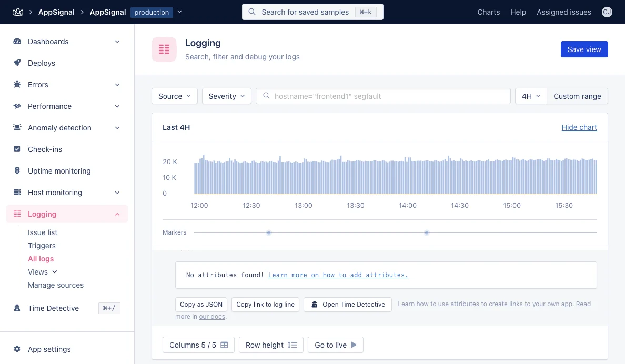Click the magnifier icon in log query field
The width and height of the screenshot is (625, 364).
click(266, 96)
